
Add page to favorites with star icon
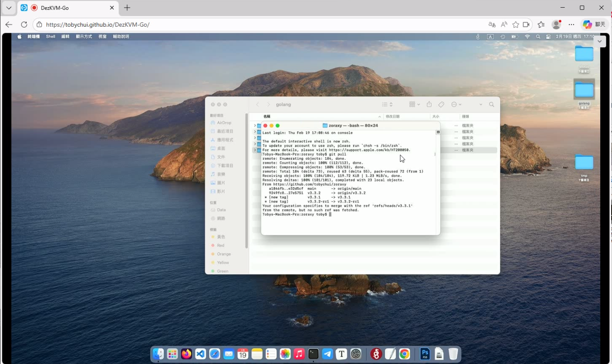(x=516, y=25)
